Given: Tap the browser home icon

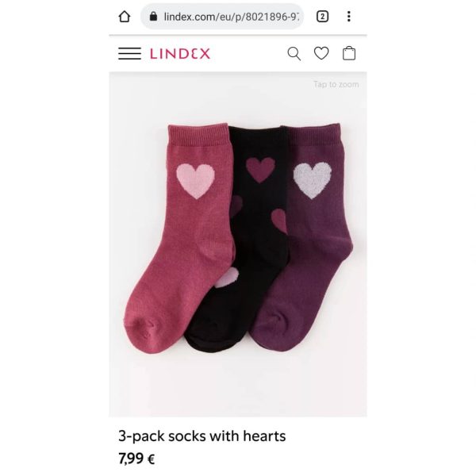Looking at the screenshot, I should click(x=125, y=17).
